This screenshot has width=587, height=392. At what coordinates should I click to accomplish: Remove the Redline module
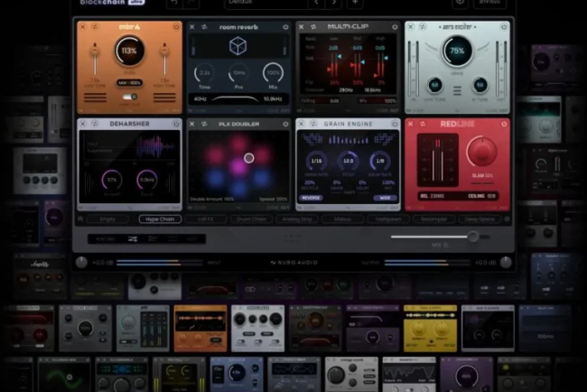click(x=411, y=124)
